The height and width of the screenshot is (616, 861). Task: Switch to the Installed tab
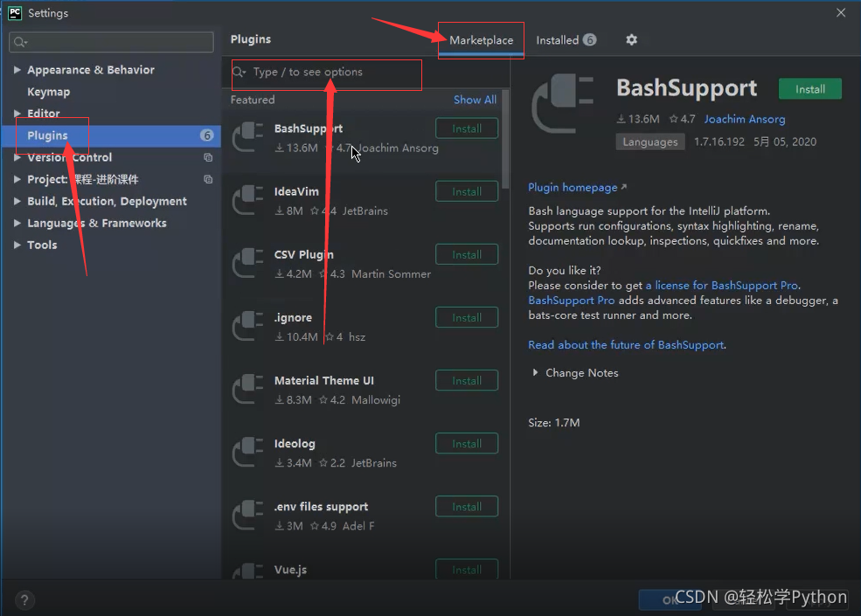566,40
